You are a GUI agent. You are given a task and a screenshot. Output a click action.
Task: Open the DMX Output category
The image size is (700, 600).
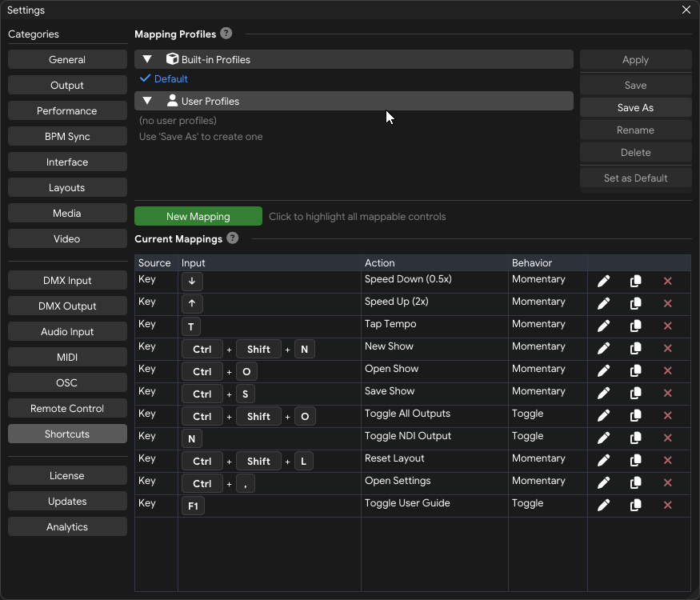[x=67, y=306]
